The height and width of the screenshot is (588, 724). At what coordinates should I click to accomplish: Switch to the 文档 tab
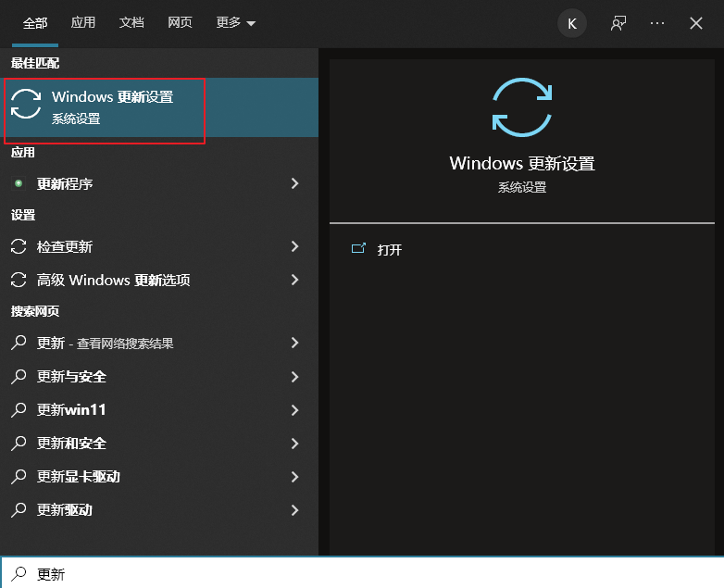pos(131,22)
